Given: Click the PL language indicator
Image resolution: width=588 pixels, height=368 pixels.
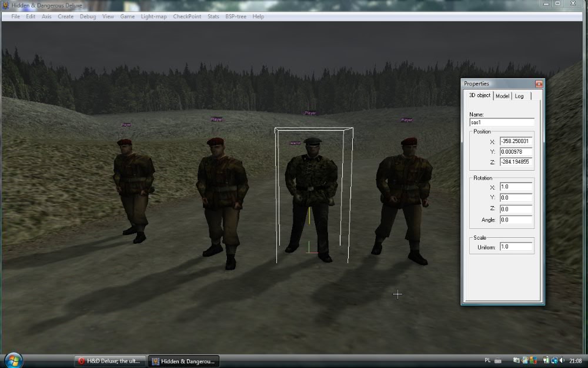Looking at the screenshot, I should tap(487, 360).
